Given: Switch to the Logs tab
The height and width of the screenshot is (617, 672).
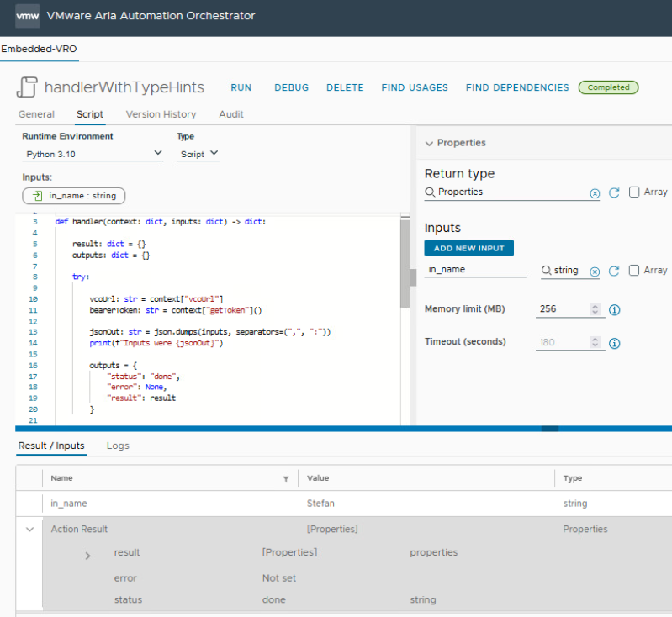Looking at the screenshot, I should pyautogui.click(x=118, y=446).
